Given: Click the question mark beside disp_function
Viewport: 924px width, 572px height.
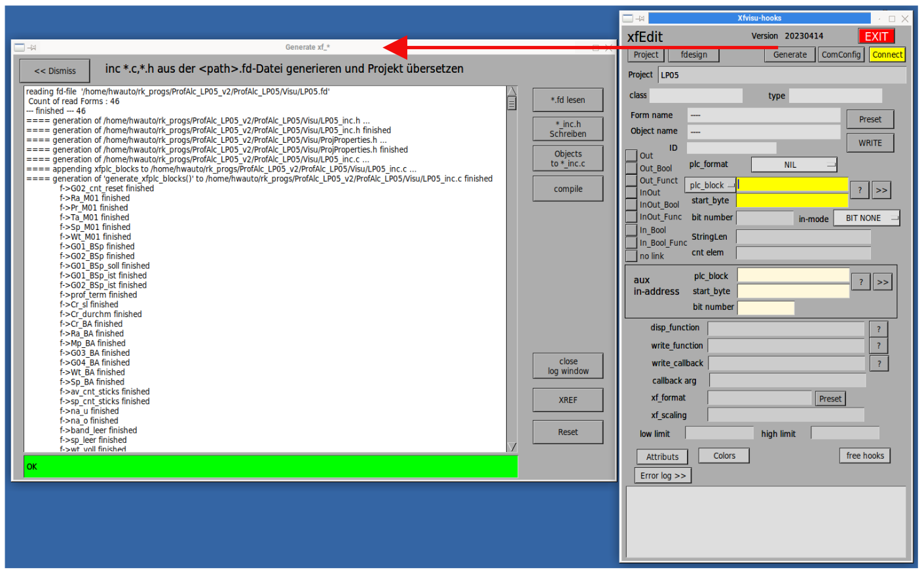Looking at the screenshot, I should point(879,329).
